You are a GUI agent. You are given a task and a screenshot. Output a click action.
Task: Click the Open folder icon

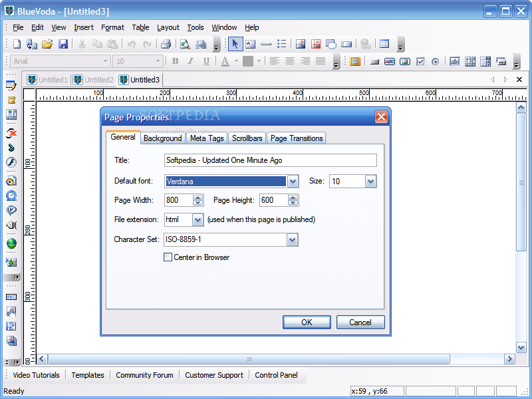[47, 44]
